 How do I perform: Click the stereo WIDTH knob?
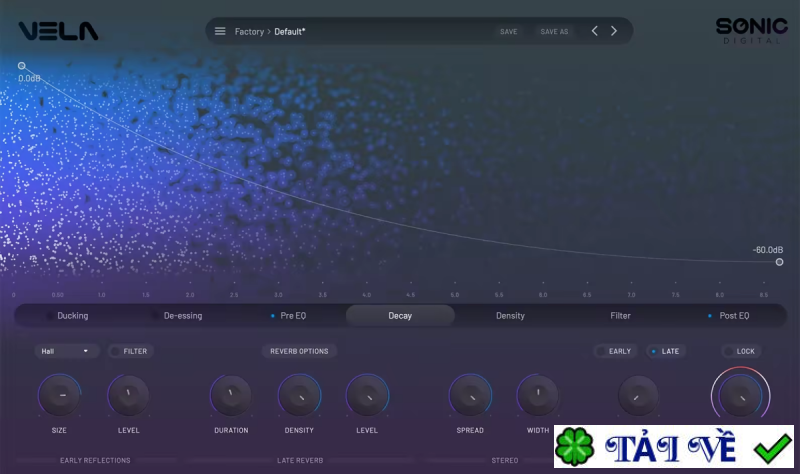click(538, 395)
